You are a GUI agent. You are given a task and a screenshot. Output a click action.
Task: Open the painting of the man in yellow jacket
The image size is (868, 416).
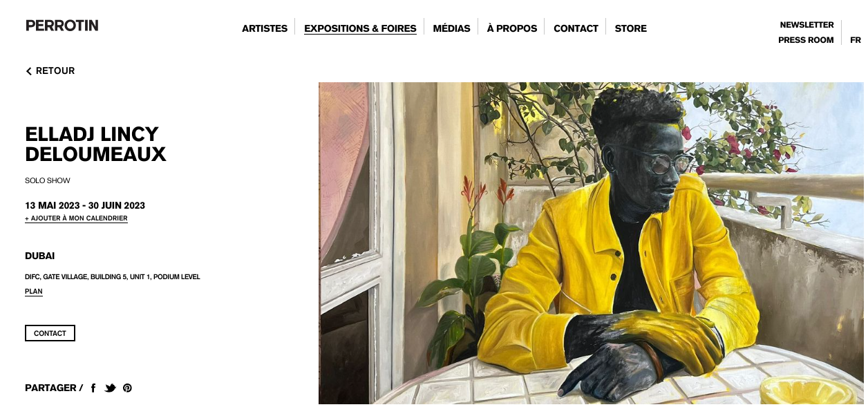pyautogui.click(x=591, y=243)
